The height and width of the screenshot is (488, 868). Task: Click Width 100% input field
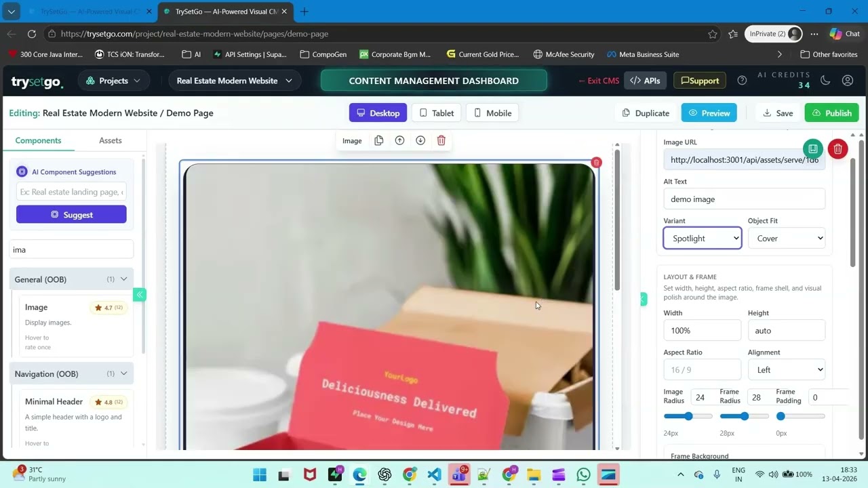[703, 330]
